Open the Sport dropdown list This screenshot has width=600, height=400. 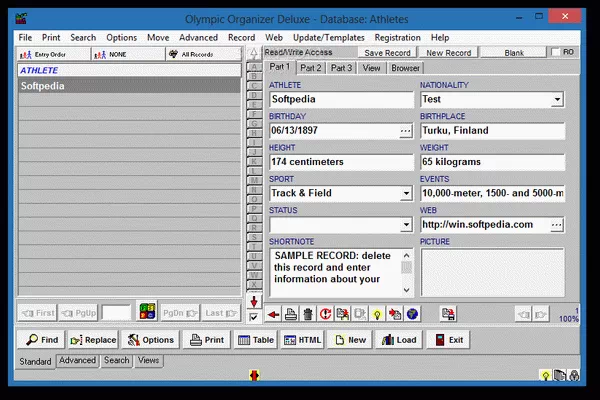tap(406, 193)
